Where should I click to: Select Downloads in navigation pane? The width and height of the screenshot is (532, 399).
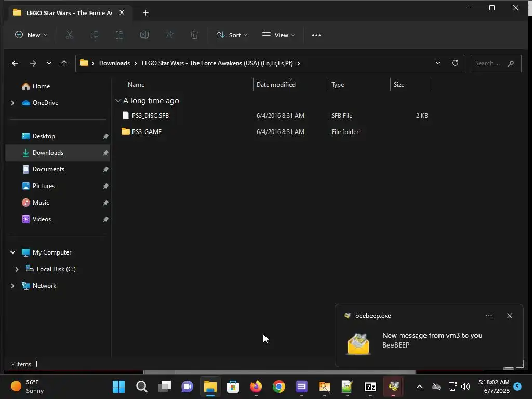(58, 153)
